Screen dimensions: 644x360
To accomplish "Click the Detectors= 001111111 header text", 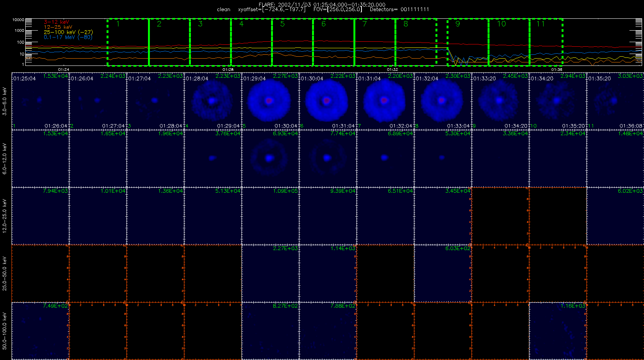I will tap(399, 10).
